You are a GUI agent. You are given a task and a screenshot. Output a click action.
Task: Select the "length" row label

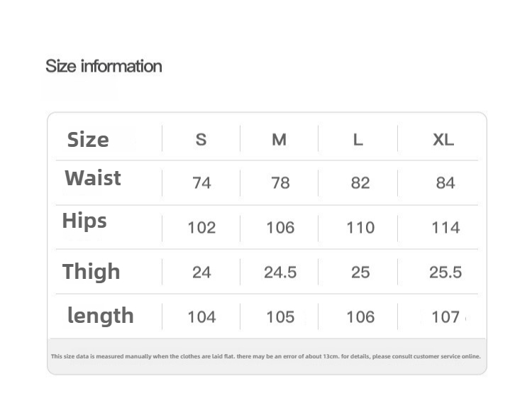[101, 316]
